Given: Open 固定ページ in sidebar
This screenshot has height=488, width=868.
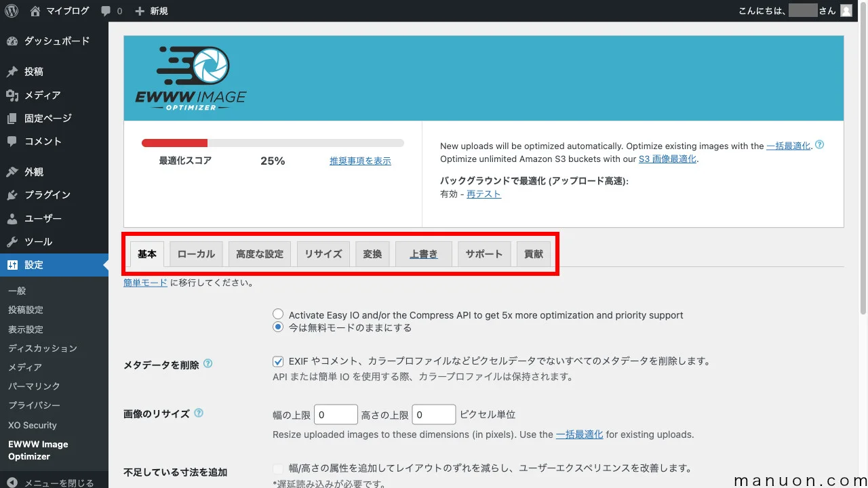Looking at the screenshot, I should coord(54,118).
